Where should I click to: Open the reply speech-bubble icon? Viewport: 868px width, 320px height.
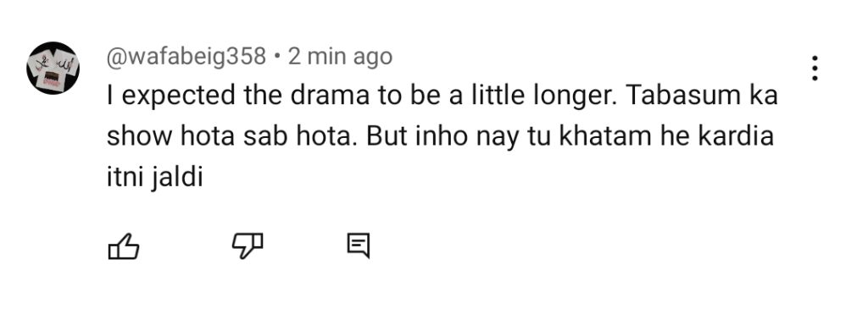pos(359,246)
